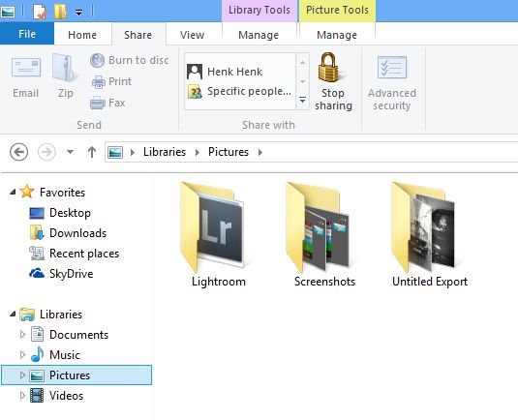Open the File menu

(x=27, y=34)
